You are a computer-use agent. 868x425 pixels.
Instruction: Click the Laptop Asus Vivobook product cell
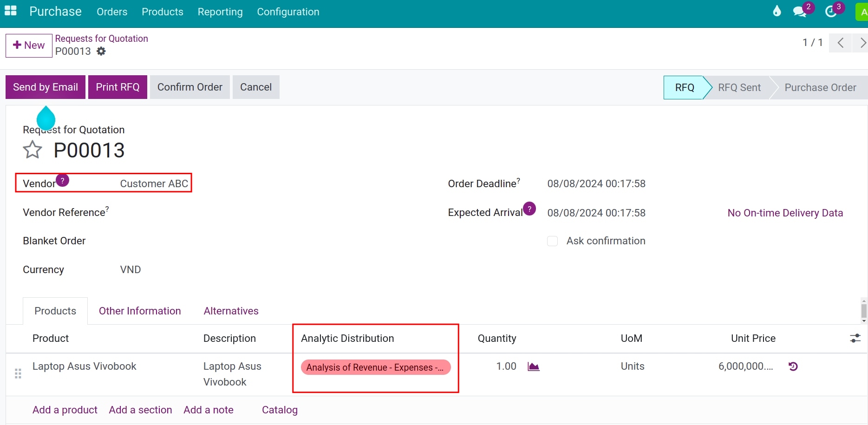point(85,366)
